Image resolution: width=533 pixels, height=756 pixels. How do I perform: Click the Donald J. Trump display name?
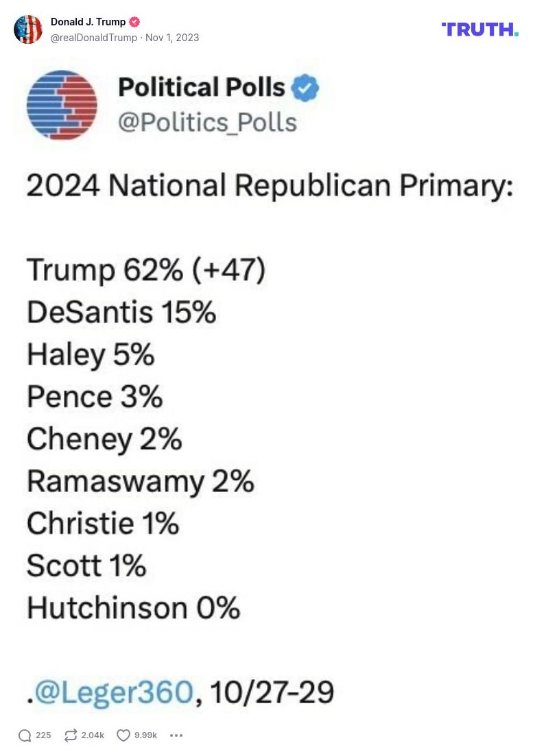tap(88, 22)
